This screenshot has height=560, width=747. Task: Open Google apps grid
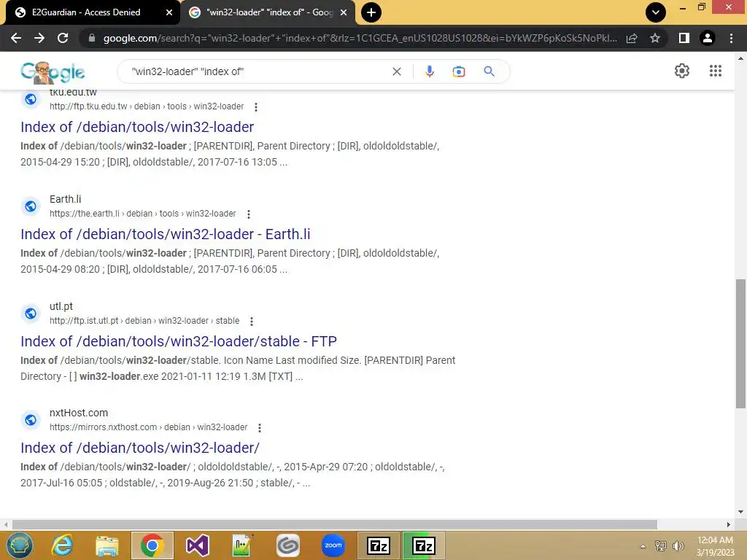pyautogui.click(x=715, y=71)
